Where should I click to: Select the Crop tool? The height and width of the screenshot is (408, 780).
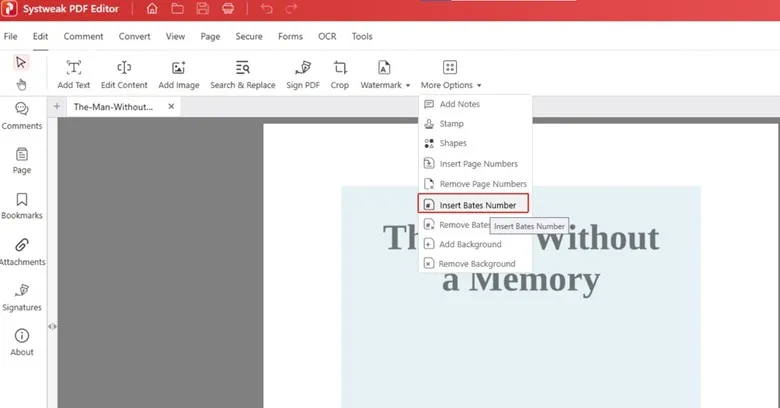click(340, 68)
